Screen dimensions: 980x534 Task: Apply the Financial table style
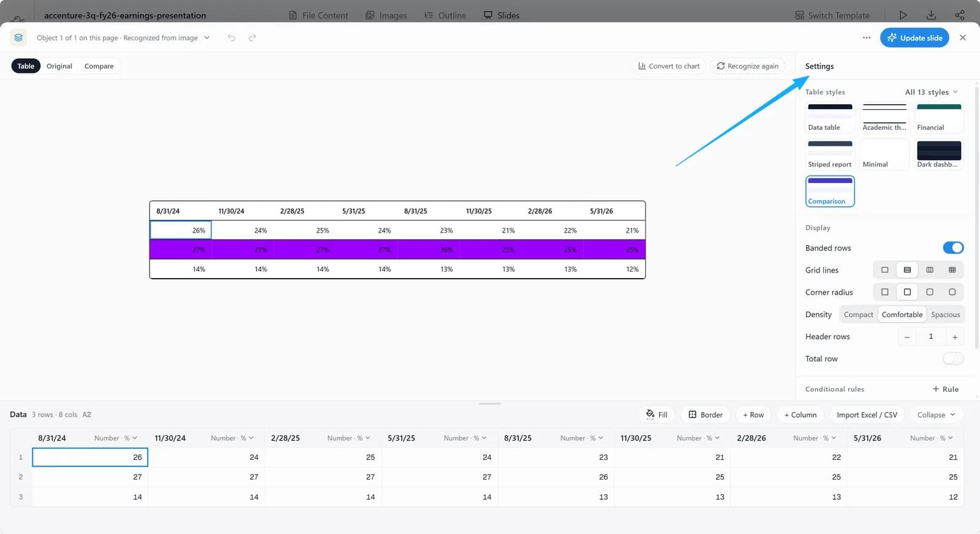point(939,118)
